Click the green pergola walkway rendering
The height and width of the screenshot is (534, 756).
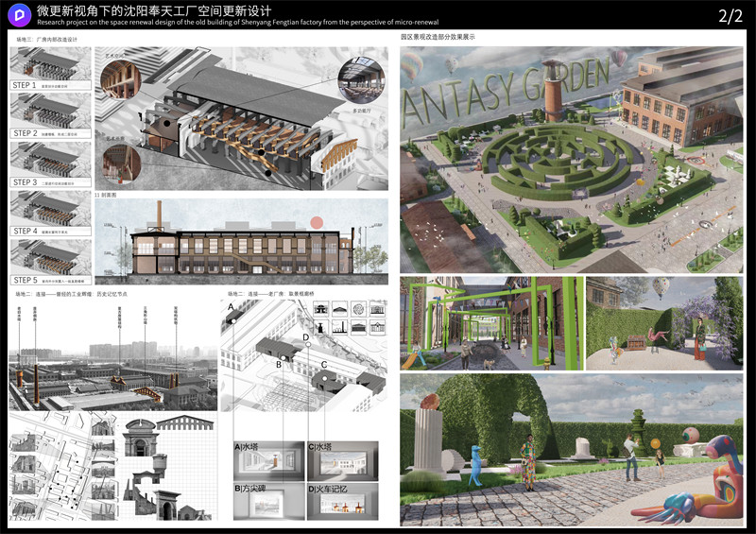pos(490,321)
